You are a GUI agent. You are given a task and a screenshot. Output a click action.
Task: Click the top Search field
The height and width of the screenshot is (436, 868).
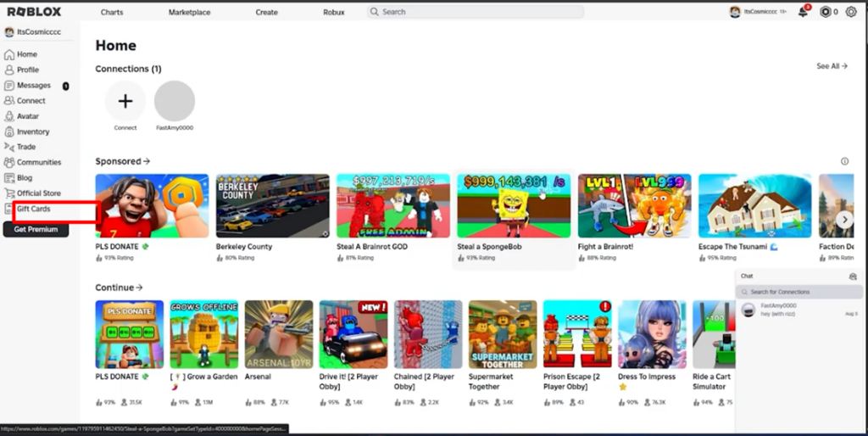tap(476, 12)
